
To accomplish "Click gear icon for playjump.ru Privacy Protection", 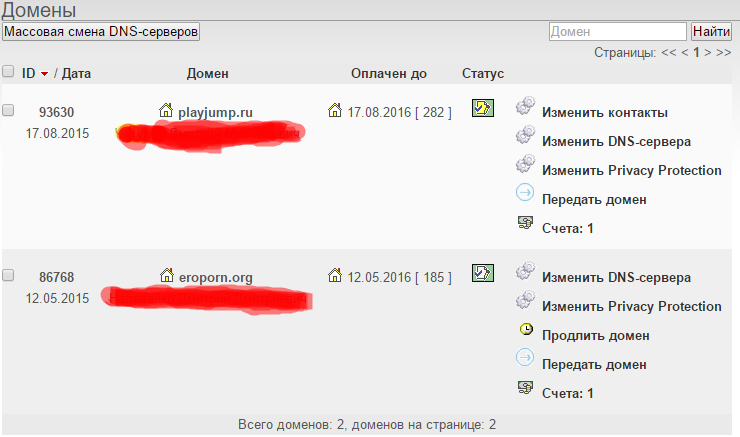I will click(x=525, y=163).
